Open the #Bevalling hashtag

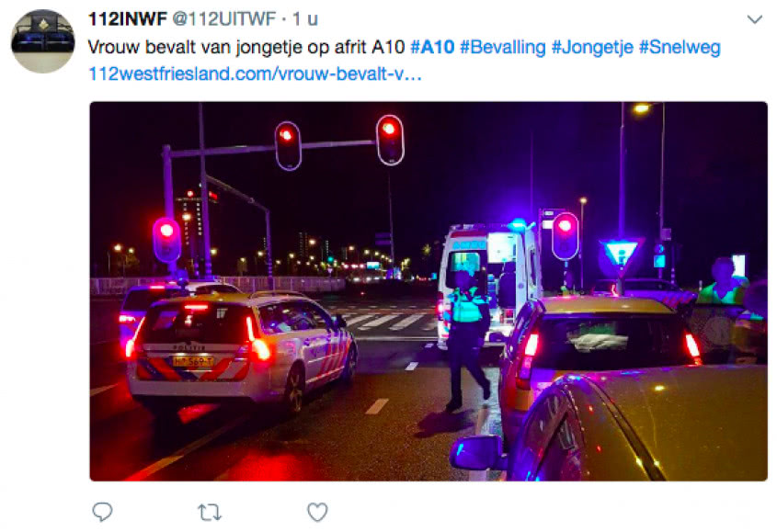pyautogui.click(x=502, y=47)
